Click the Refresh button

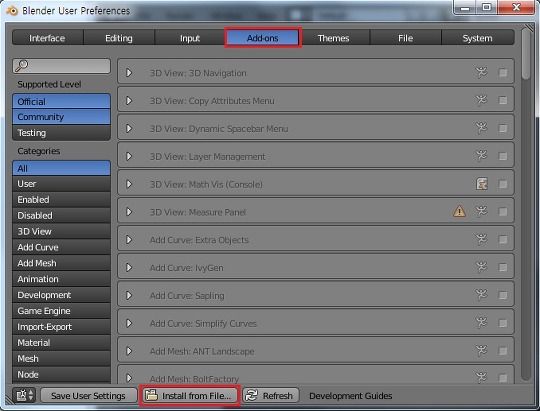[271, 395]
